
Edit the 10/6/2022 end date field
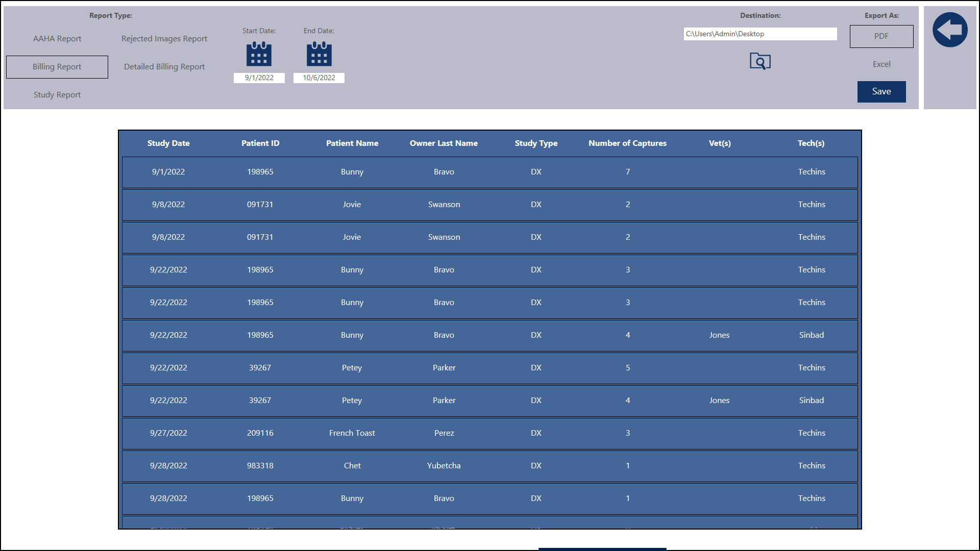(319, 78)
